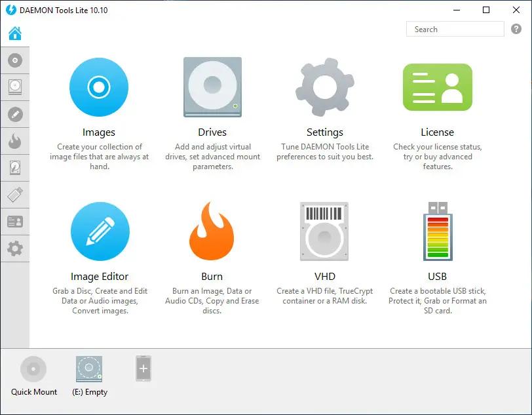
Task: Select the sidebar Burn flame icon
Action: coord(15,140)
